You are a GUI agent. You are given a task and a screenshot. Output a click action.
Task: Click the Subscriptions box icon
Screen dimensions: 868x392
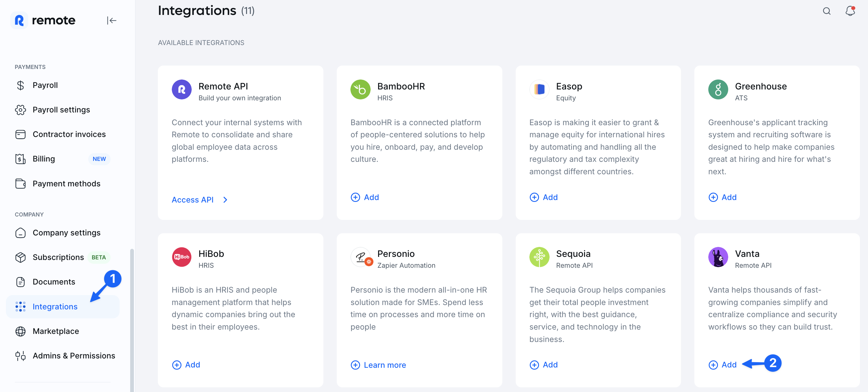pos(21,257)
